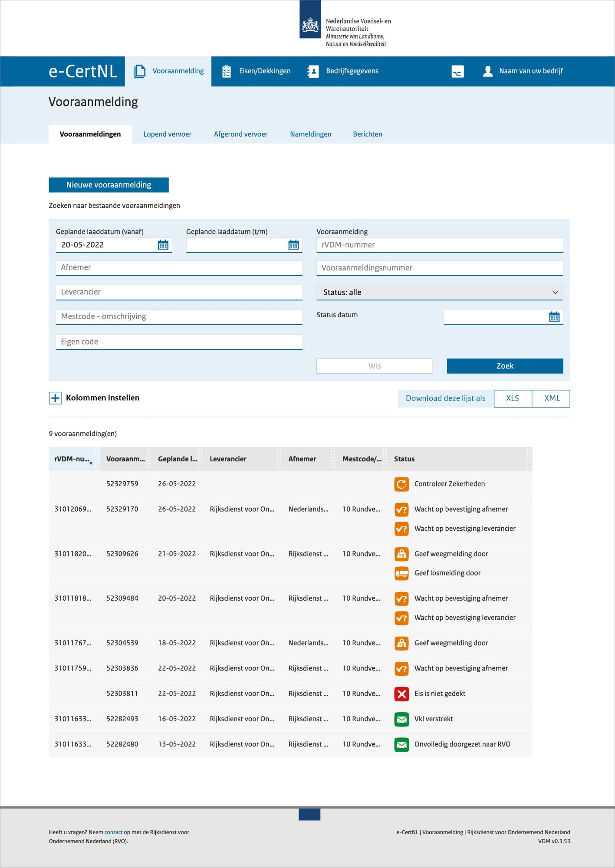Focus the Vooraanmeldingsnummer input field

pos(440,268)
